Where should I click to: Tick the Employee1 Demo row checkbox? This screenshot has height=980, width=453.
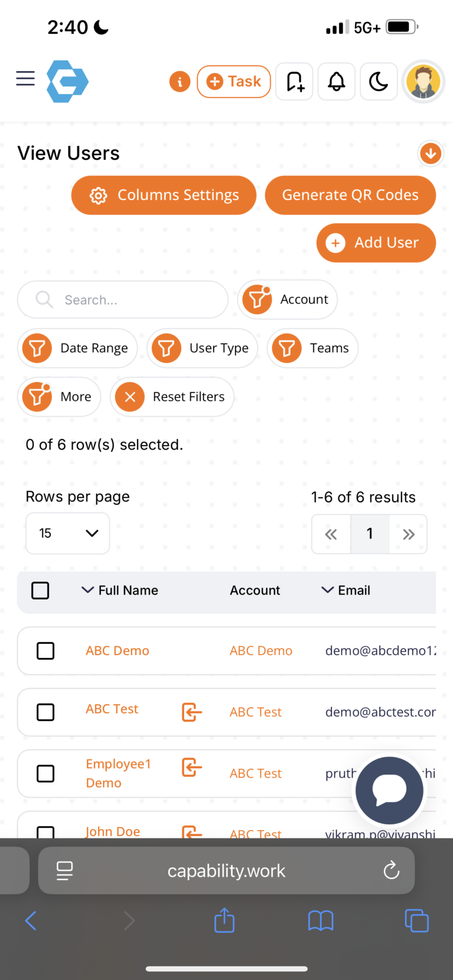point(45,773)
